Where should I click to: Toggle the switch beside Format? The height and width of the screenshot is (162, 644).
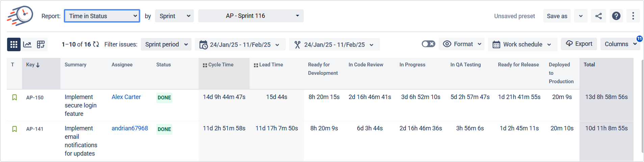(428, 44)
